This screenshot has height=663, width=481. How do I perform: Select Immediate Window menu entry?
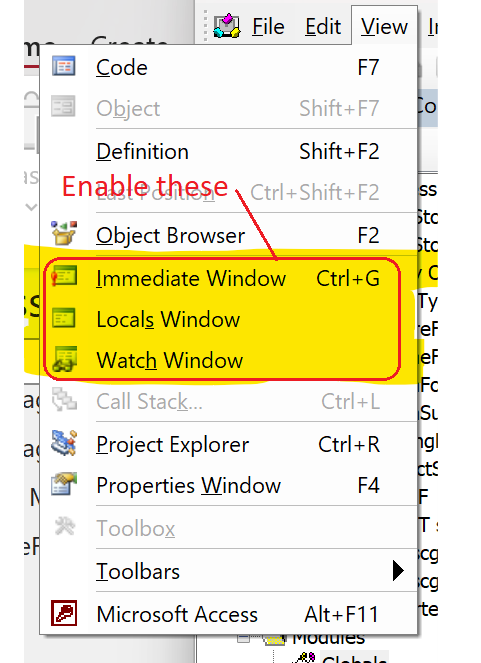click(x=229, y=278)
